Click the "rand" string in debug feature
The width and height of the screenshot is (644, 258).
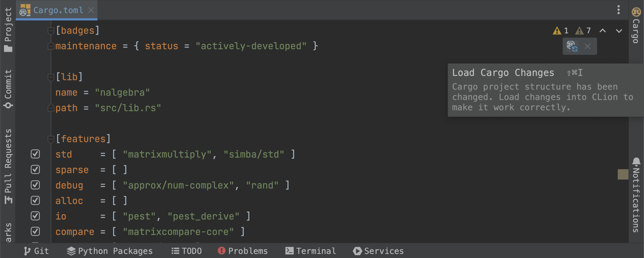click(262, 186)
